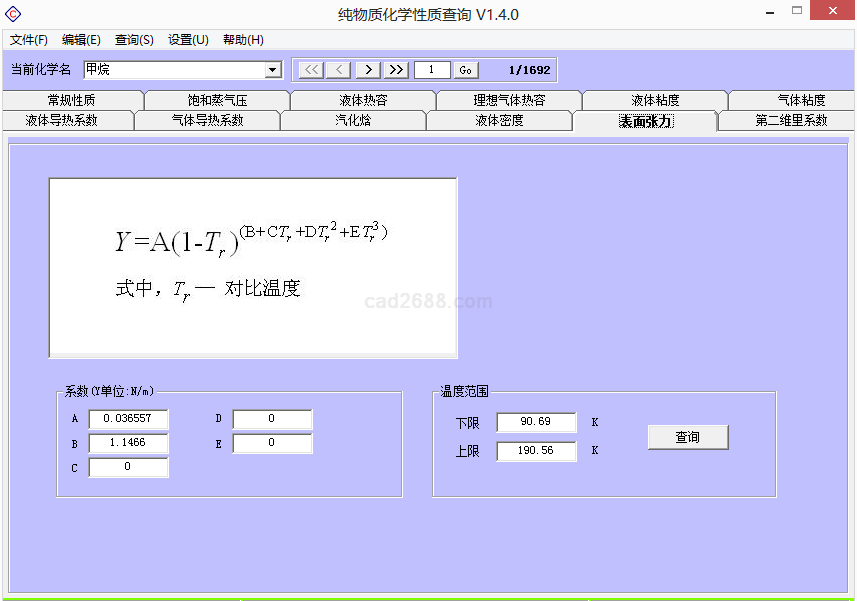This screenshot has height=601, width=857.
Task: Open the 查询(S) menu
Action: [134, 40]
